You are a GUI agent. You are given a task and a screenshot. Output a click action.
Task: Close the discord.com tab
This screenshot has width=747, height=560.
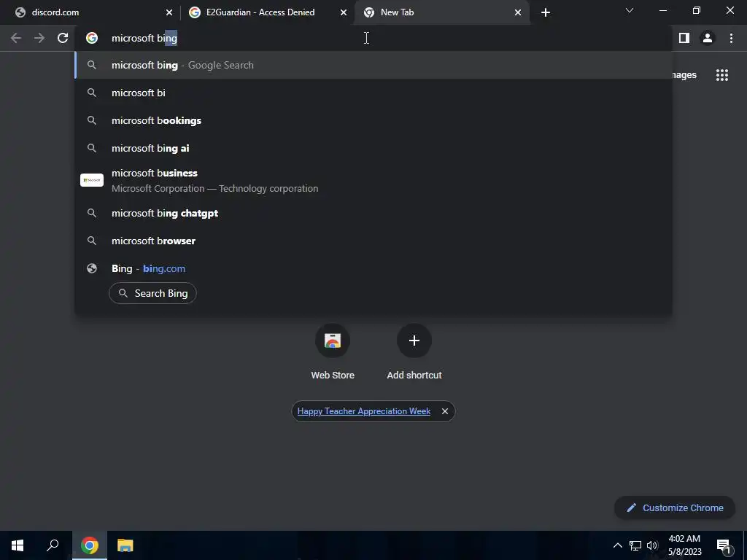tap(169, 12)
